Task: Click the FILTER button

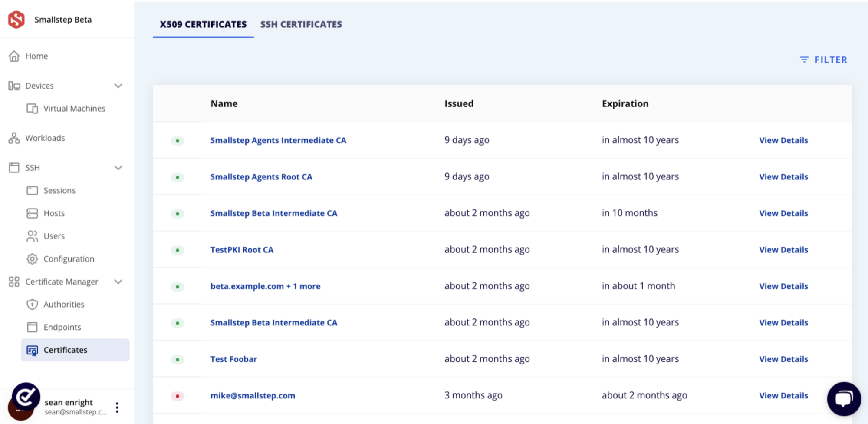Action: click(x=823, y=60)
